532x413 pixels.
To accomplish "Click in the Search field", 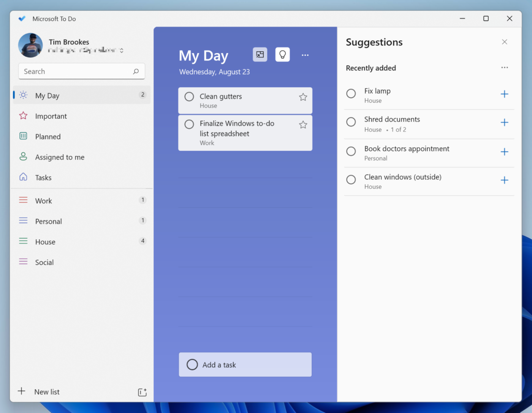I will click(x=82, y=71).
